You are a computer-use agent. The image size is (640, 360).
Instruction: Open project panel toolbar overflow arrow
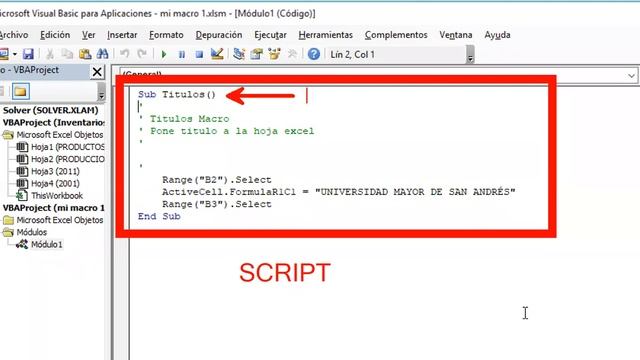coord(101,91)
